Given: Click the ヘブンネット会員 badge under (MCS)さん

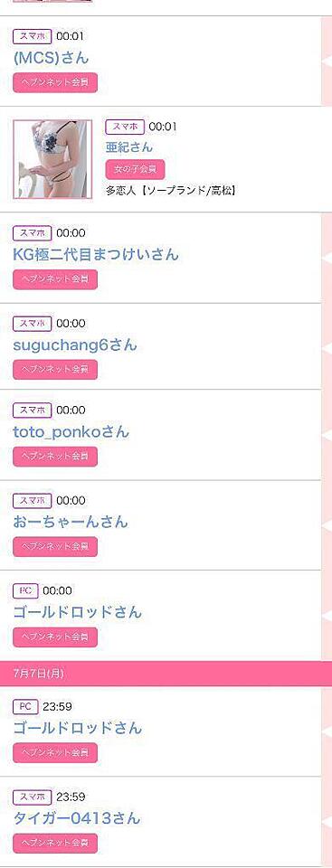Looking at the screenshot, I should pos(55,82).
